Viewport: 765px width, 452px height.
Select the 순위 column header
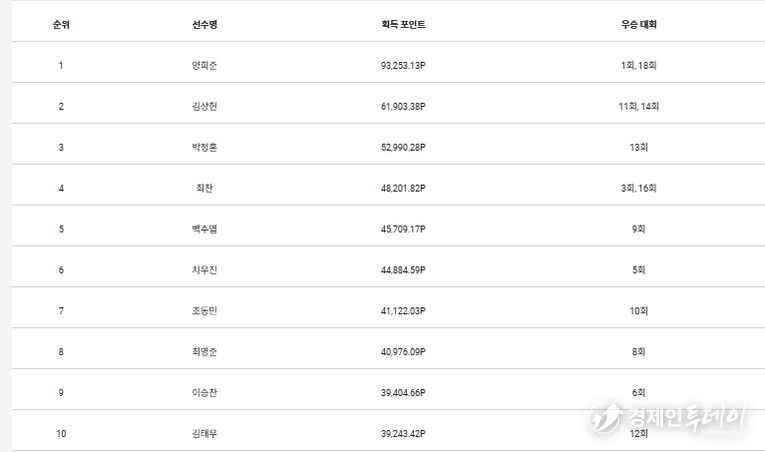(61, 24)
